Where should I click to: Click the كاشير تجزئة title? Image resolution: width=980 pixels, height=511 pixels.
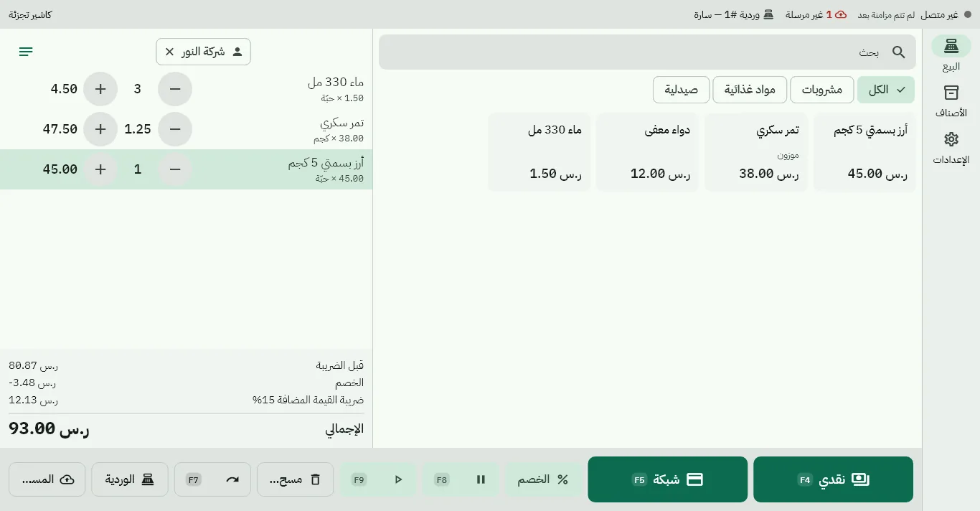[30, 14]
